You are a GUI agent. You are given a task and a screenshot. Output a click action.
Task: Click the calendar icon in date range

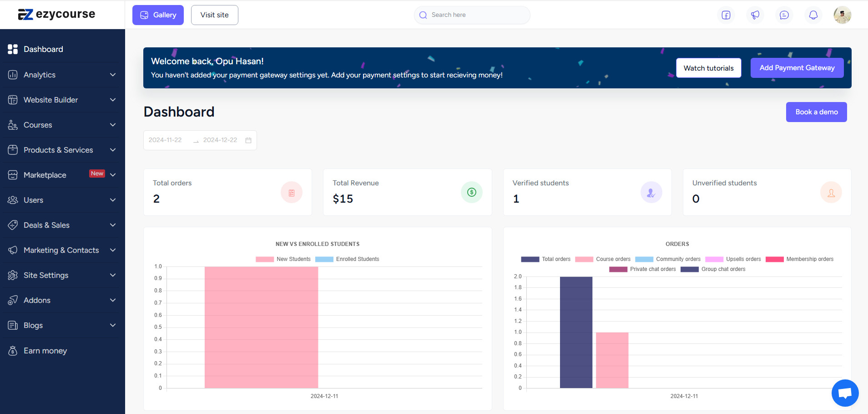pyautogui.click(x=248, y=140)
